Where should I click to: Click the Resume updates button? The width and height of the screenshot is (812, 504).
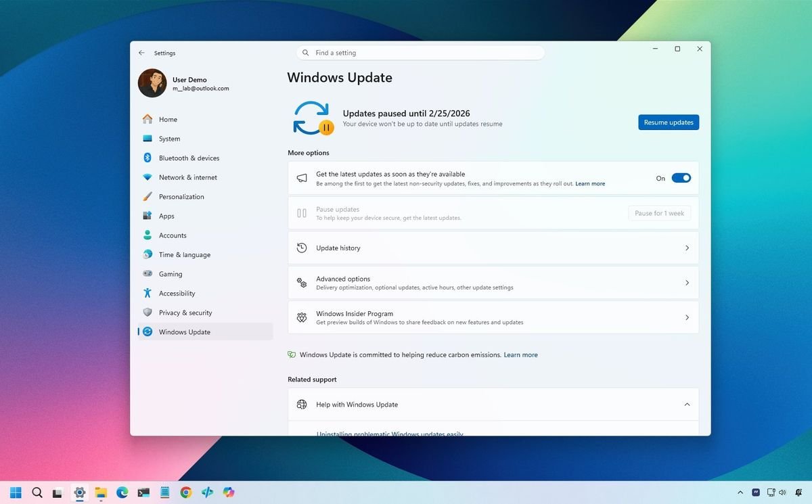click(x=668, y=122)
